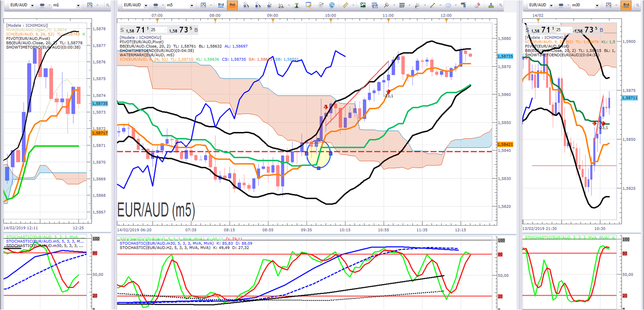Click the 08:00 orange time marker on m5 chart
The image size is (644, 310).
[215, 20]
